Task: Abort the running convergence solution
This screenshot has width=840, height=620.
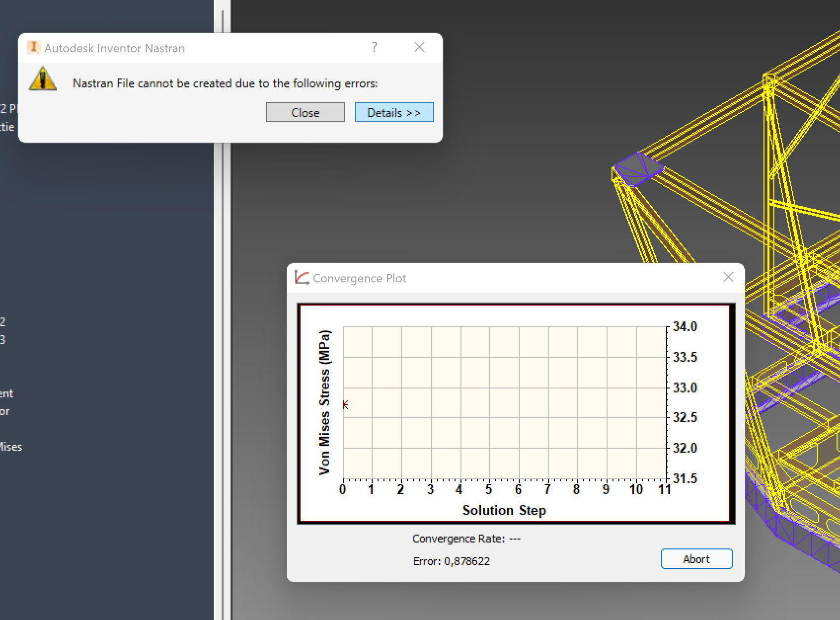Action: coord(696,559)
